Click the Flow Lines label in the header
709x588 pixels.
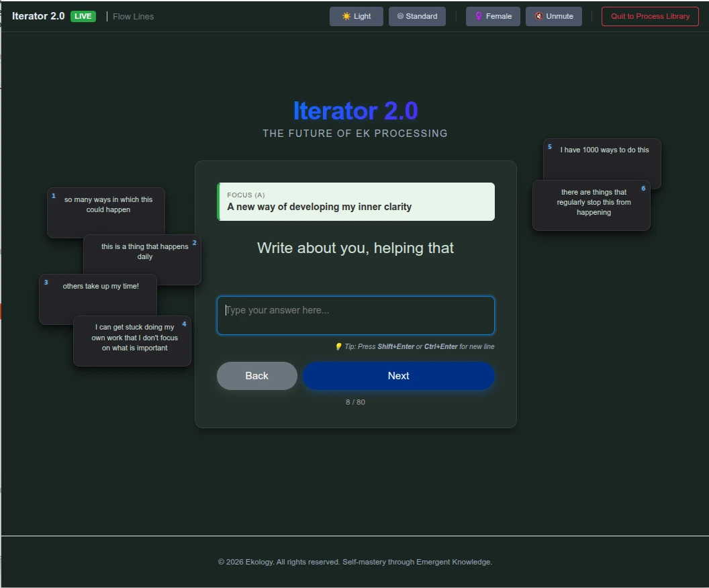pyautogui.click(x=133, y=16)
